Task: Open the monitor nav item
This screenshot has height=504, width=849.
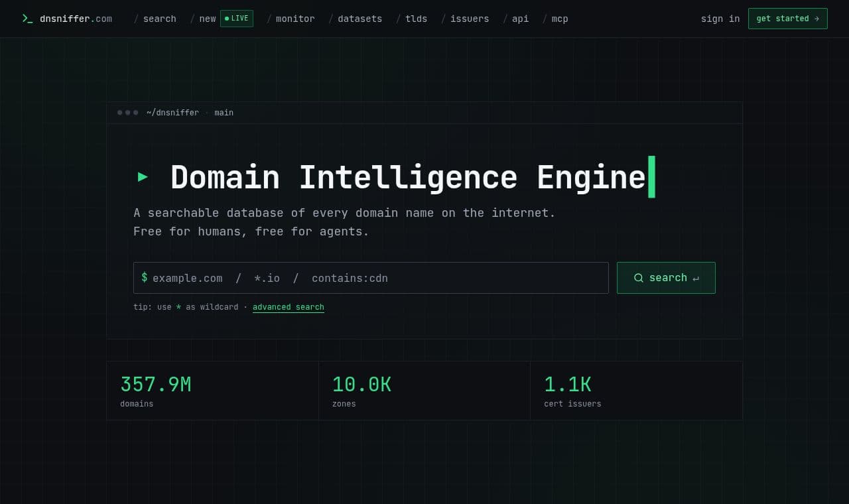Action: (x=295, y=19)
